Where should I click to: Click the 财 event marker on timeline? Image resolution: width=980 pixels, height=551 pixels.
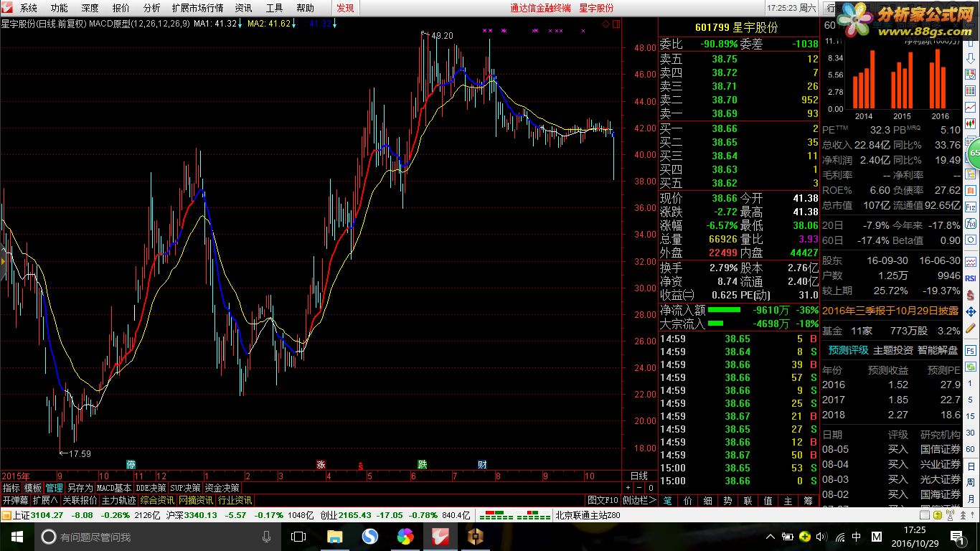click(482, 464)
